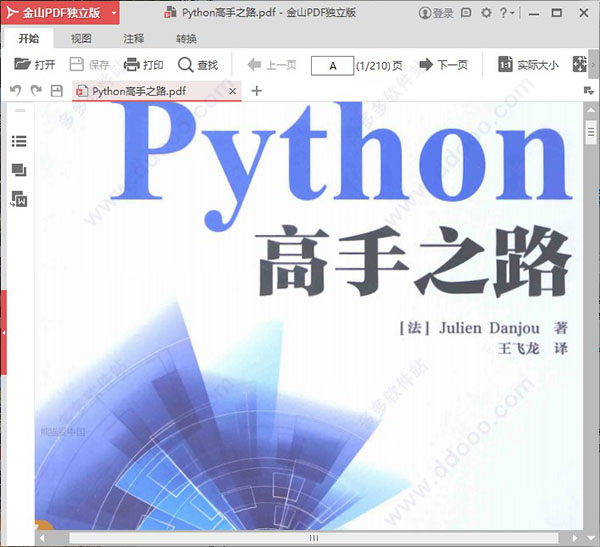
Task: Switch to the 注释 tab
Action: coord(134,39)
